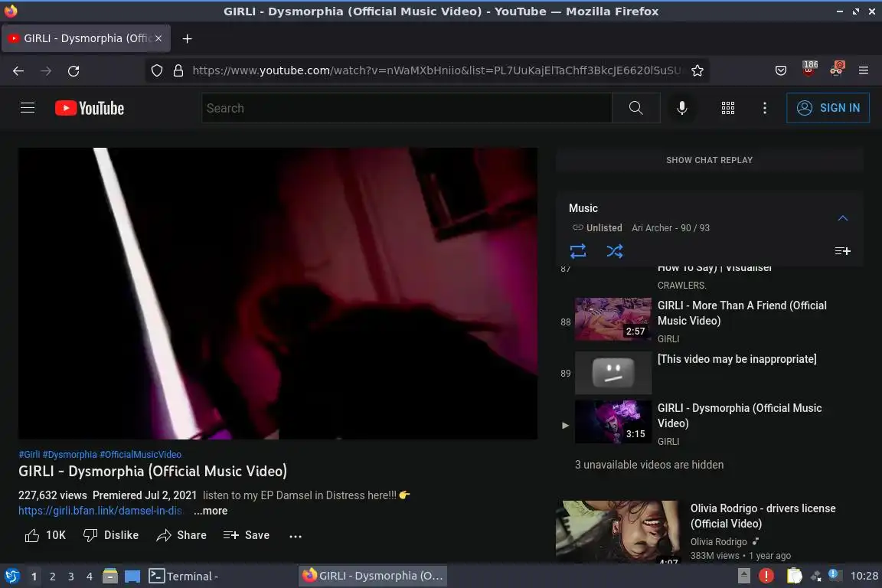This screenshot has width=882, height=588.
Task: Switch to workspace 3
Action: click(x=71, y=577)
